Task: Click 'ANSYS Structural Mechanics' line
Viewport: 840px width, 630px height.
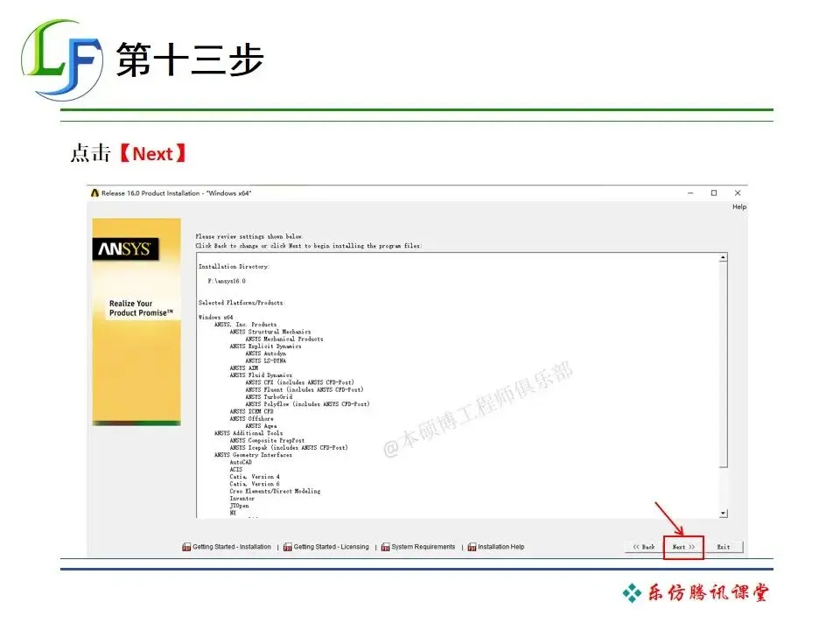Action: click(270, 332)
